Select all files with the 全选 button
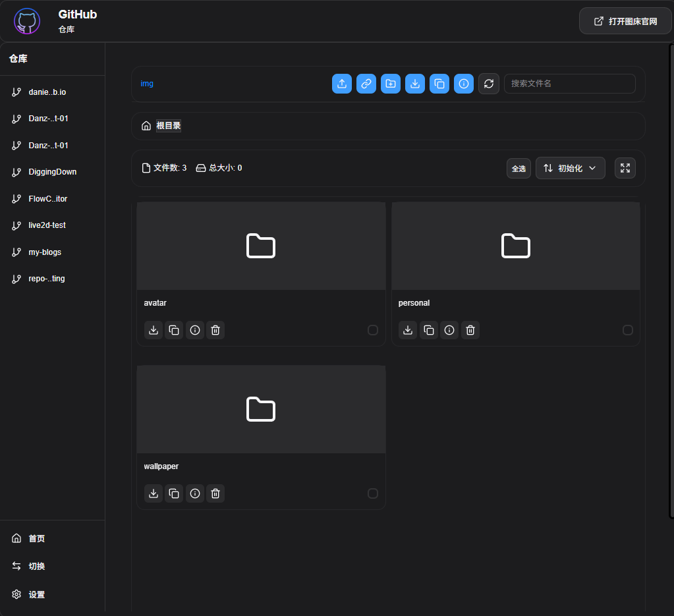The image size is (674, 616). tap(519, 168)
